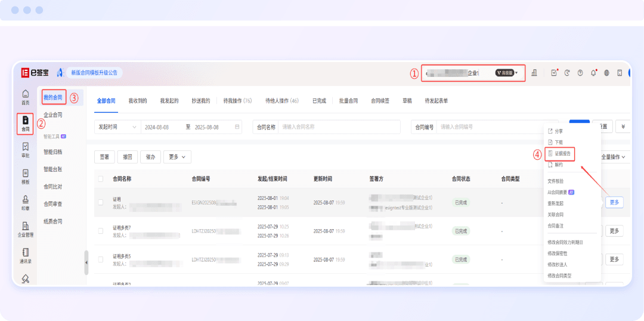Switch to the 待我操作 (76) tab

pos(237,101)
